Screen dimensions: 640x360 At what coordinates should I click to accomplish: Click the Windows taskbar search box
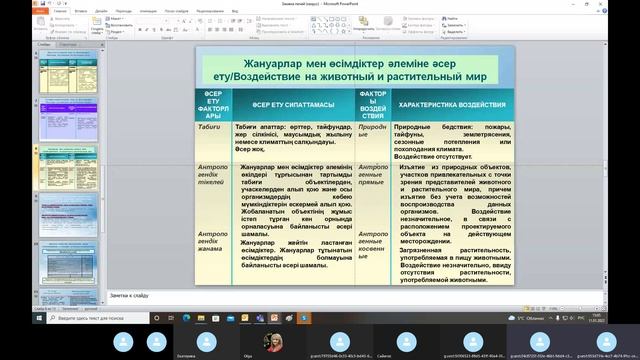pos(98,318)
